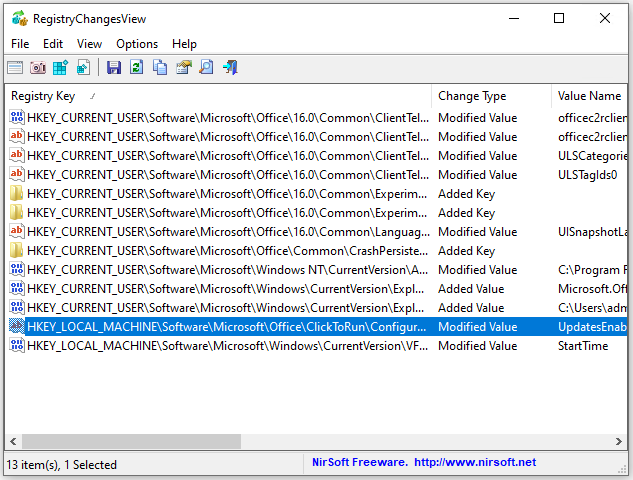
Task: Select the Windows NT CurrentVersion registry row
Action: point(220,270)
